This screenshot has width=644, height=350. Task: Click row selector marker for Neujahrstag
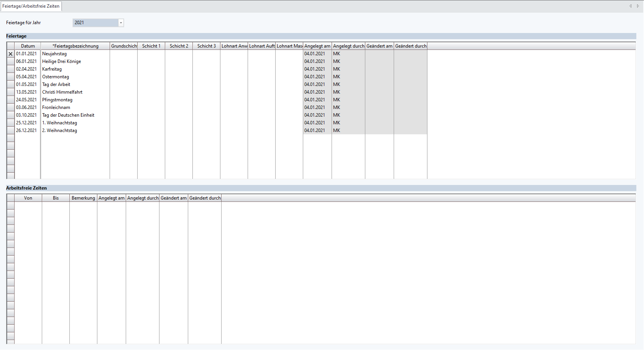[11, 54]
